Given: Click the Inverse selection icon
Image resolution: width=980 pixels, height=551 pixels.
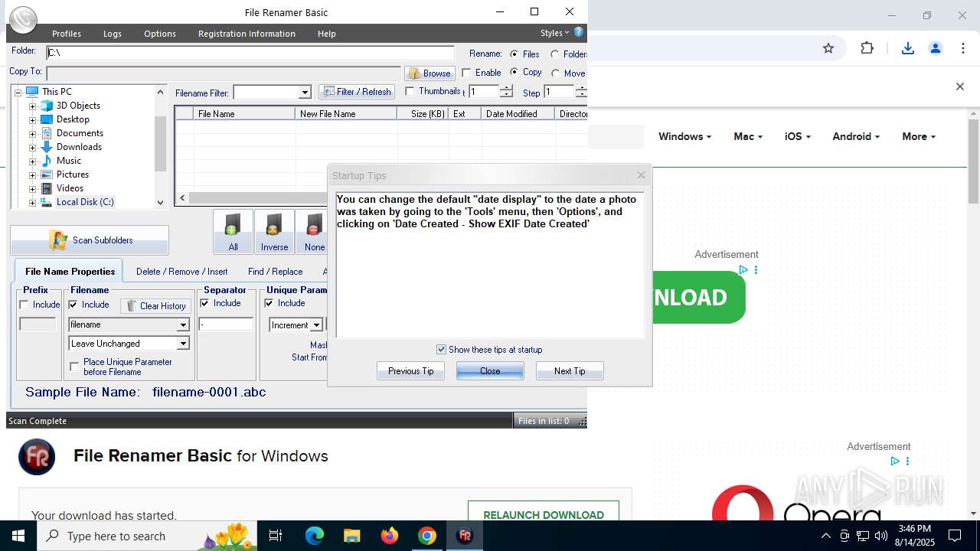Looking at the screenshot, I should click(x=274, y=232).
